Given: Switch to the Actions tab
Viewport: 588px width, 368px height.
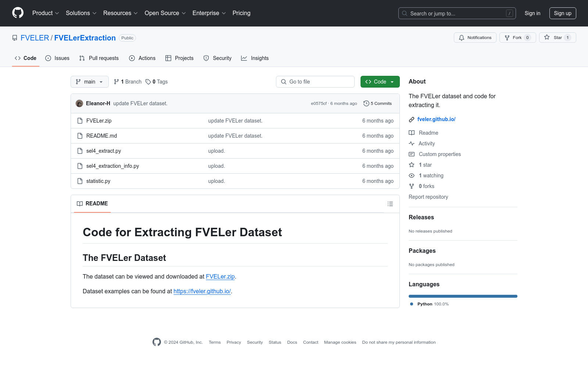Looking at the screenshot, I should (142, 58).
